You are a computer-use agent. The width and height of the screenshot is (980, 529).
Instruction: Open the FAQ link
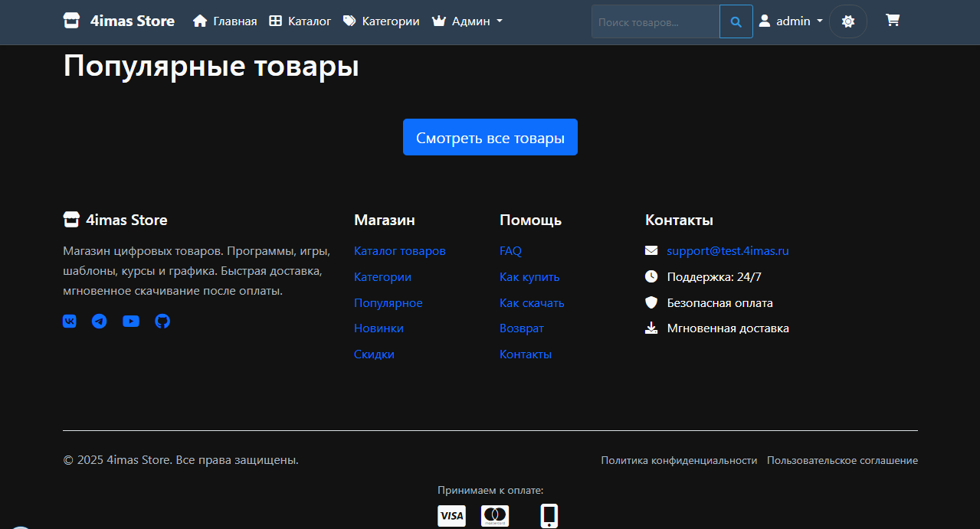tap(510, 250)
